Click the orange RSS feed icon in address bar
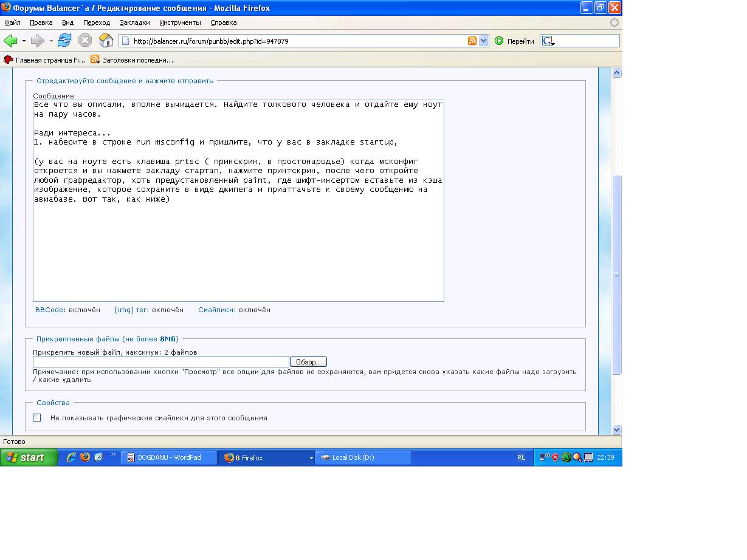Viewport: 747px width, 560px height. pyautogui.click(x=472, y=41)
